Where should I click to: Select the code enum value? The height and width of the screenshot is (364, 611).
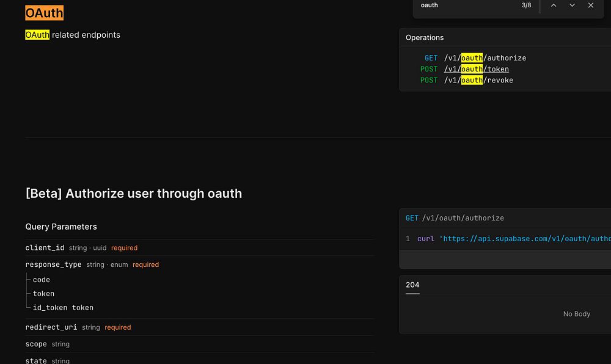tap(42, 280)
